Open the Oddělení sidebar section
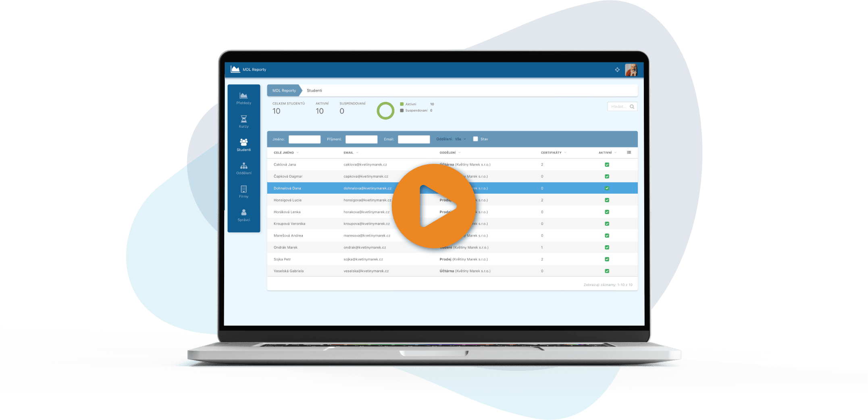This screenshot has height=420, width=868. [244, 168]
